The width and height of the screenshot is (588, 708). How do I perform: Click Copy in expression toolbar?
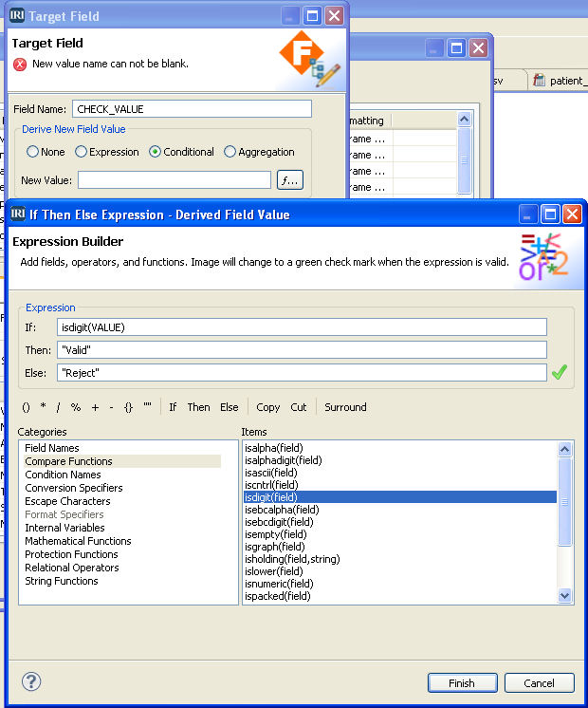268,407
